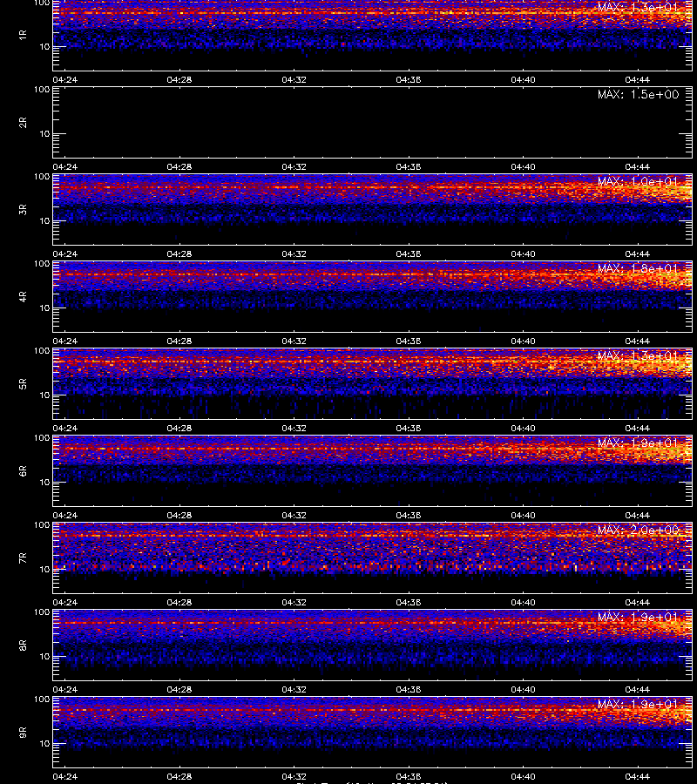697x784 pixels.
Task: Click the 10 tick label on 2R axis
Action: [44, 134]
